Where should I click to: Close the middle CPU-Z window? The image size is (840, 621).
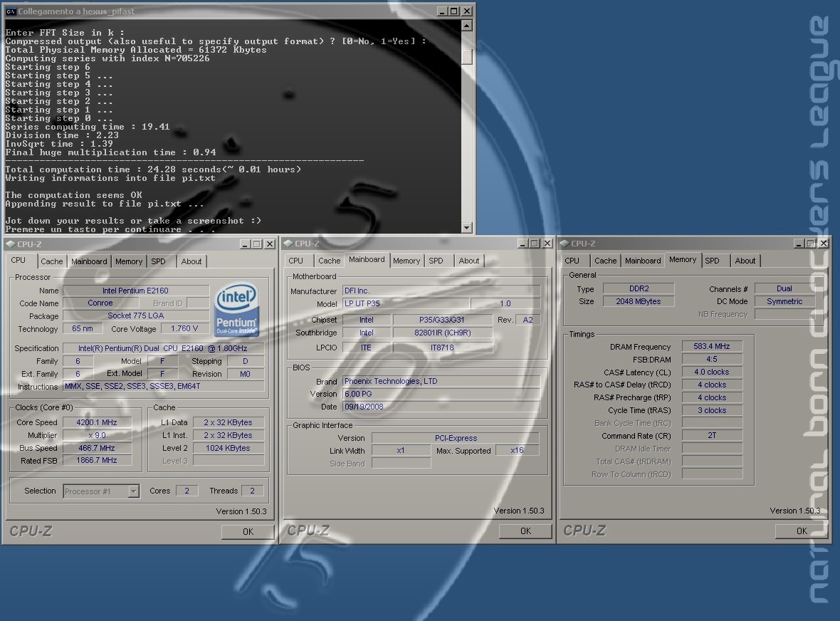pyautogui.click(x=547, y=244)
